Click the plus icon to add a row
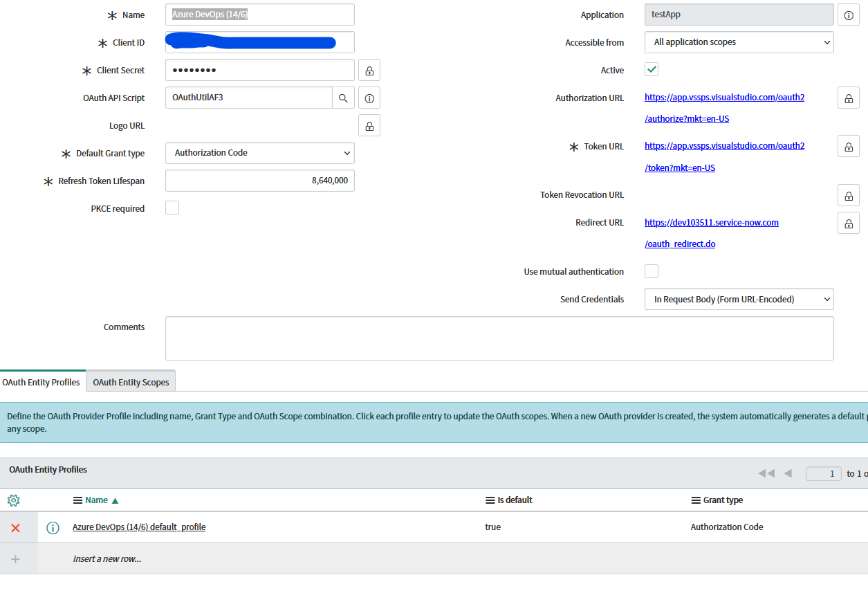This screenshot has width=868, height=593. point(15,558)
